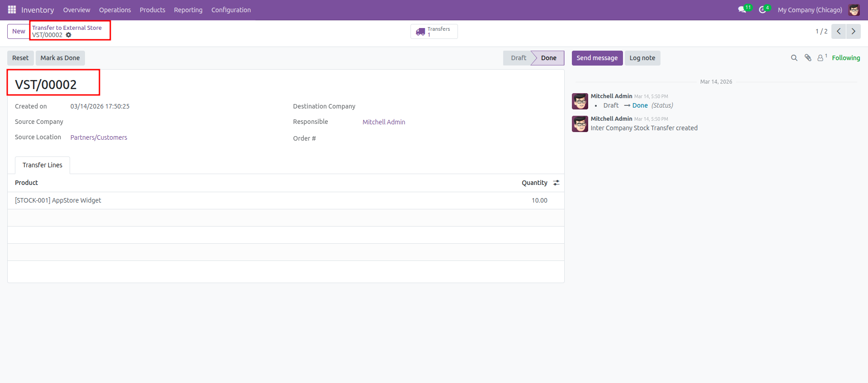
Task: Click the user avatar in the top bar
Action: [854, 9]
